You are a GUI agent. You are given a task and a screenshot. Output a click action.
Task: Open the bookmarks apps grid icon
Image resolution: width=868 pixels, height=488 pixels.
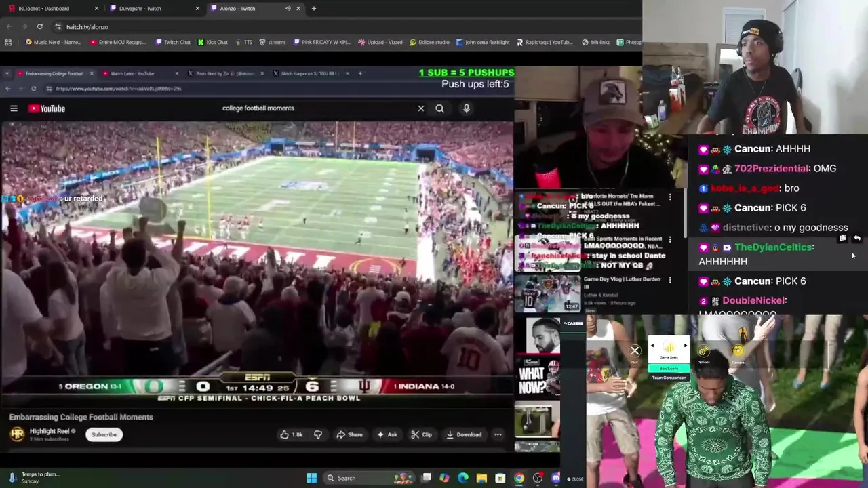[8, 42]
